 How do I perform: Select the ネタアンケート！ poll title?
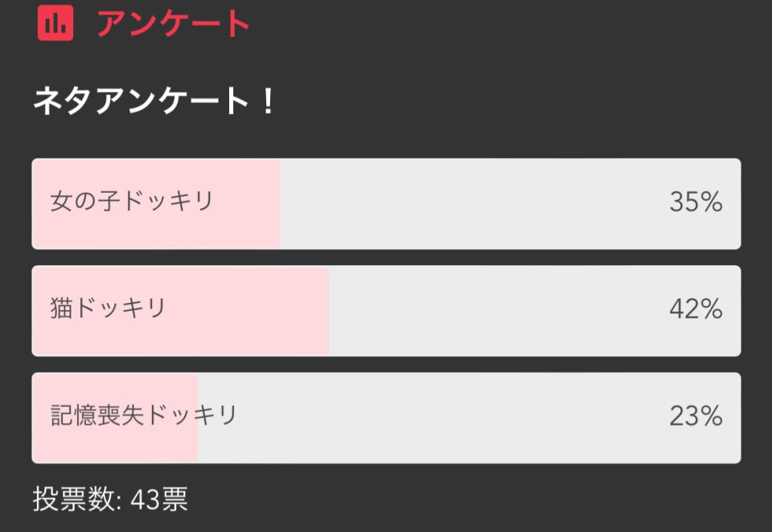pos(153,100)
